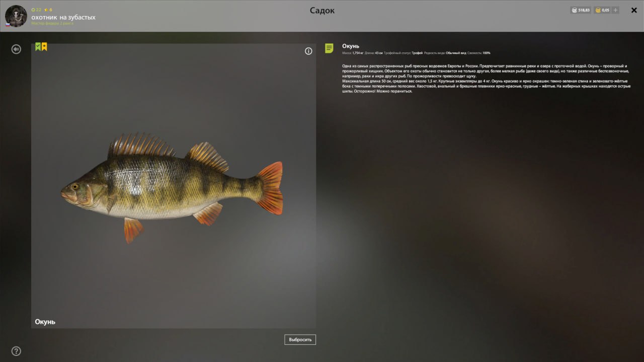Open the fish info circle icon
Viewport: 644px width, 362px height.
click(308, 51)
